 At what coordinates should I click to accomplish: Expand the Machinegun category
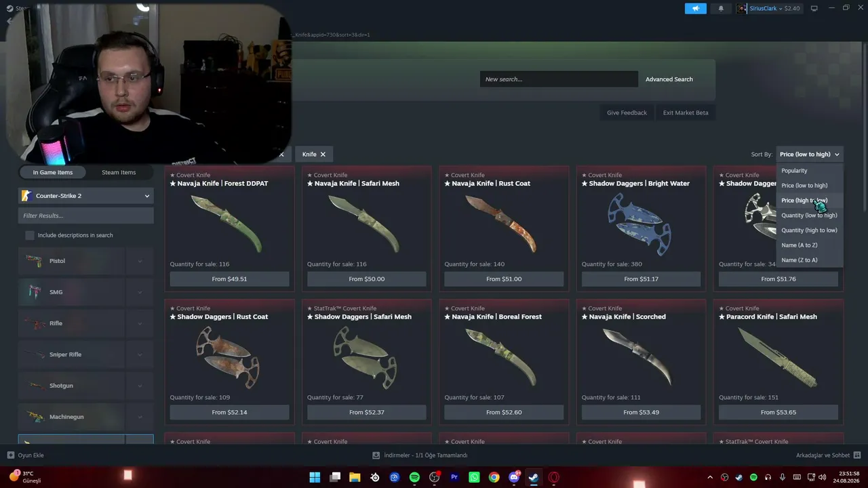(x=140, y=417)
